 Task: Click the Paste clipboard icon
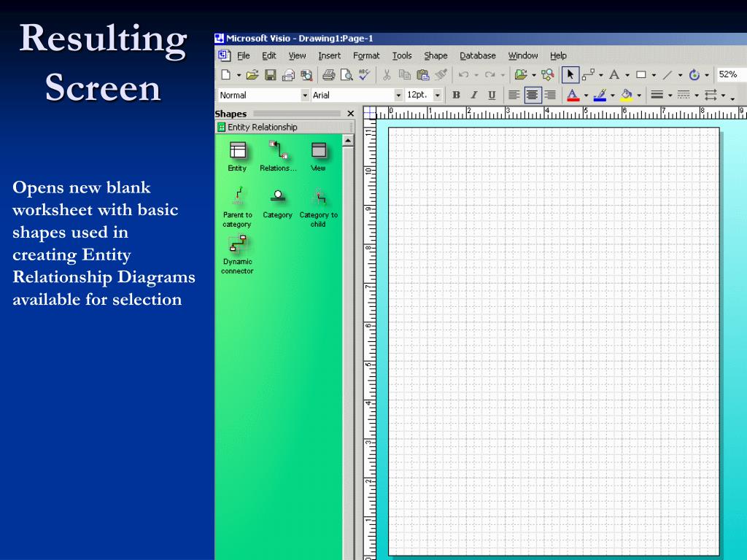(x=422, y=75)
